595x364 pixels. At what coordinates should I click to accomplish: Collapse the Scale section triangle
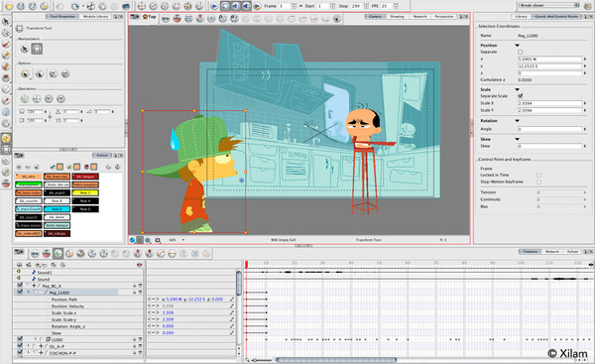(x=517, y=89)
